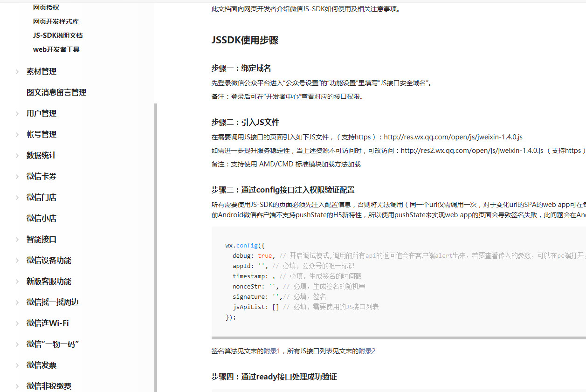Click the 步骤二：引入JS文件 heading

[x=245, y=123]
